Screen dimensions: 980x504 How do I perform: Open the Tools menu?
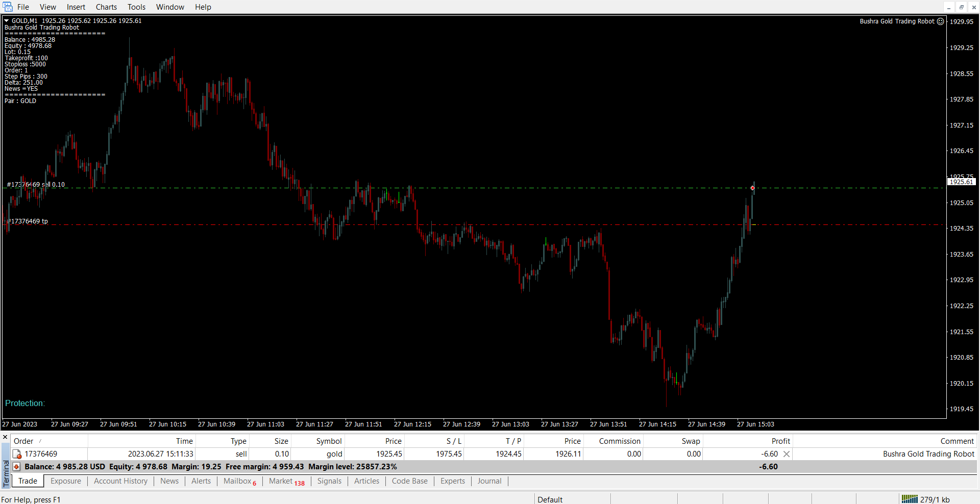pyautogui.click(x=136, y=7)
